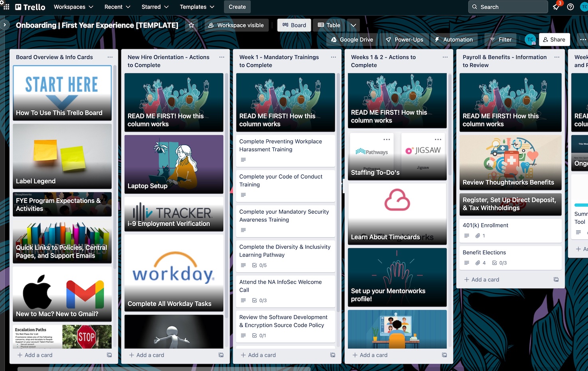Open Review Thoughtworks Benefits card
Viewport: 588px width, 371px height.
pos(511,162)
